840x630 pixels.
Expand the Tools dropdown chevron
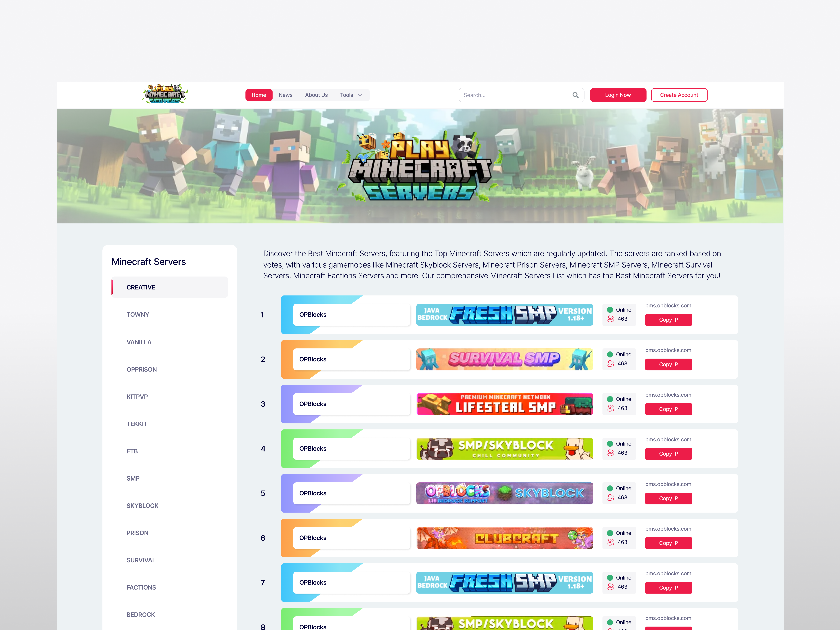click(x=360, y=95)
